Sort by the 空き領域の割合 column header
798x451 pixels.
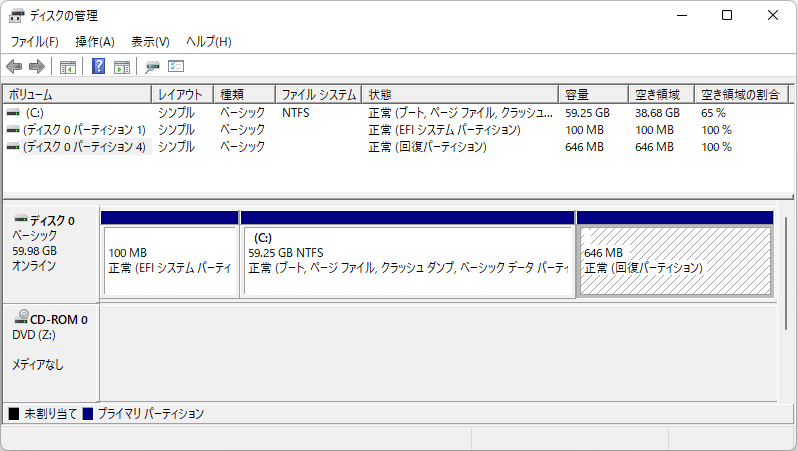pyautogui.click(x=742, y=95)
